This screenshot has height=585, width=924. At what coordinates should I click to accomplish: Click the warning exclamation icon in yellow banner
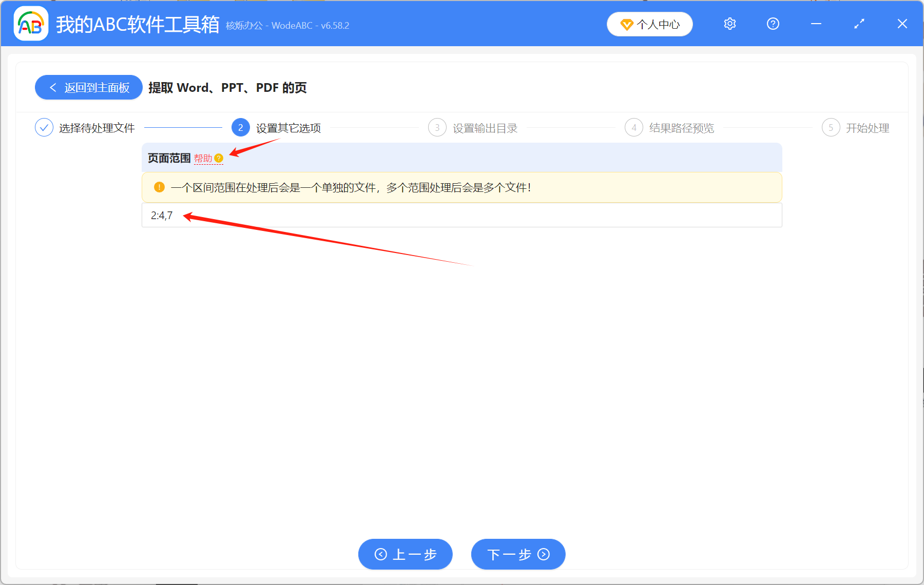coord(159,187)
